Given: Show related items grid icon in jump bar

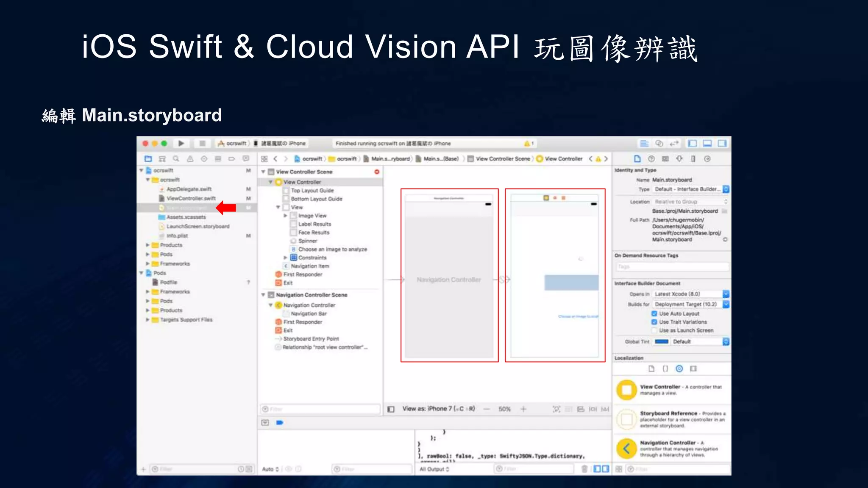Looking at the screenshot, I should [x=264, y=159].
